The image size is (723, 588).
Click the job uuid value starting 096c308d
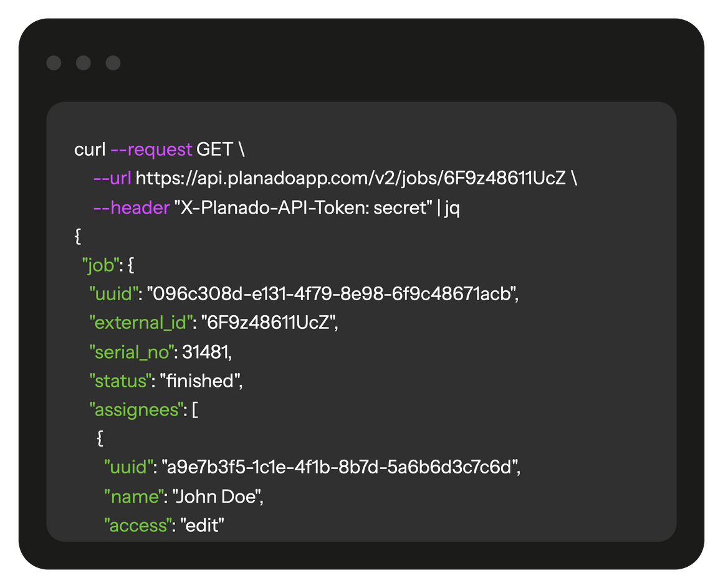(332, 293)
